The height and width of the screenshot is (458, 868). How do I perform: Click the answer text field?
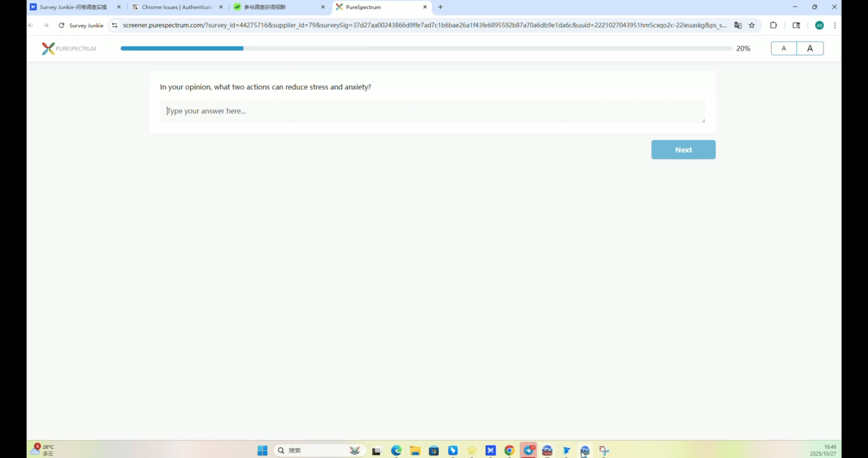tap(432, 111)
